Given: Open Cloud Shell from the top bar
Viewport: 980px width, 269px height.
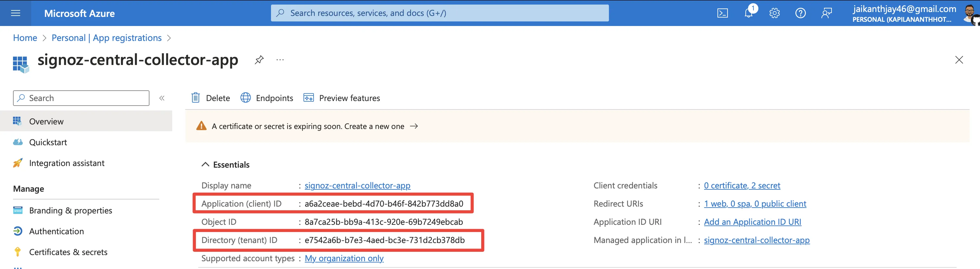Looking at the screenshot, I should (x=722, y=13).
